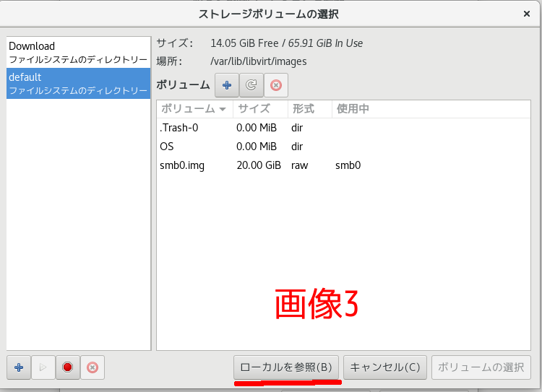Click the delete volume icon

click(276, 85)
